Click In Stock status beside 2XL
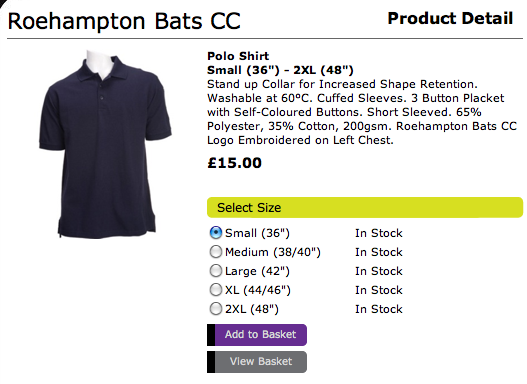This screenshot has width=527, height=384. (378, 309)
